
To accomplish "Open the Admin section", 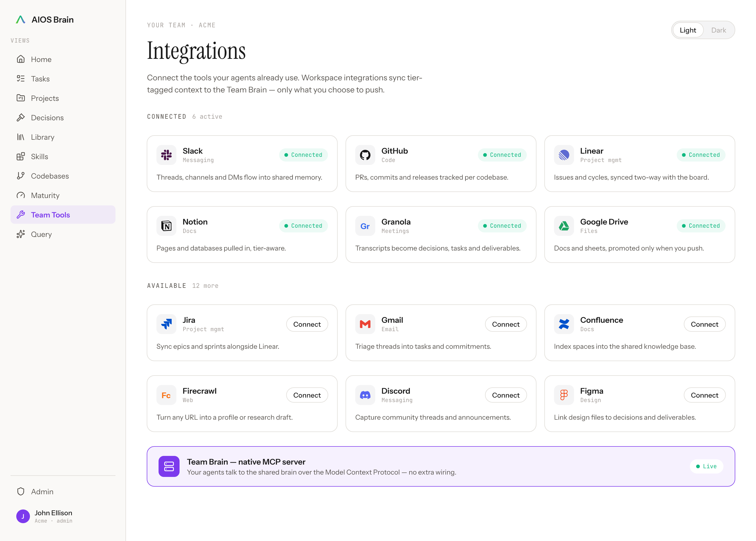I will pos(63,491).
